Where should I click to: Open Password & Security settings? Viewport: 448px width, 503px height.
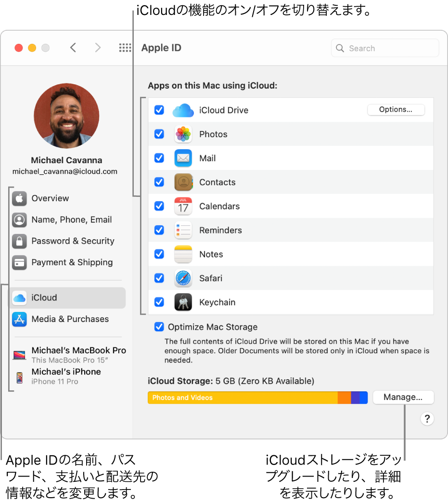click(x=68, y=241)
